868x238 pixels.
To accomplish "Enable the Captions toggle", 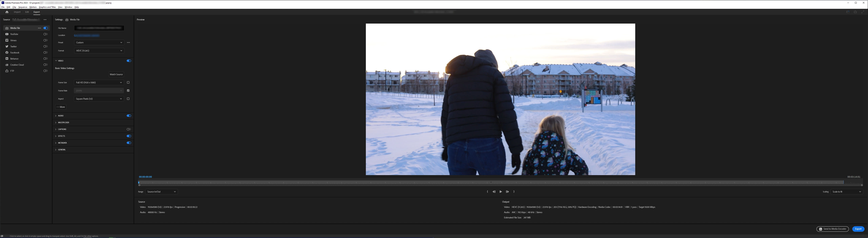I will coord(129,130).
